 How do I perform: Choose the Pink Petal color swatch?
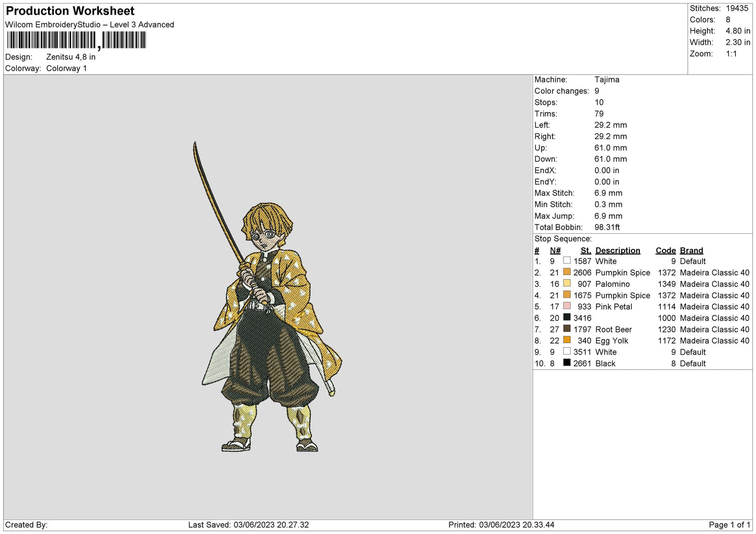pos(567,306)
